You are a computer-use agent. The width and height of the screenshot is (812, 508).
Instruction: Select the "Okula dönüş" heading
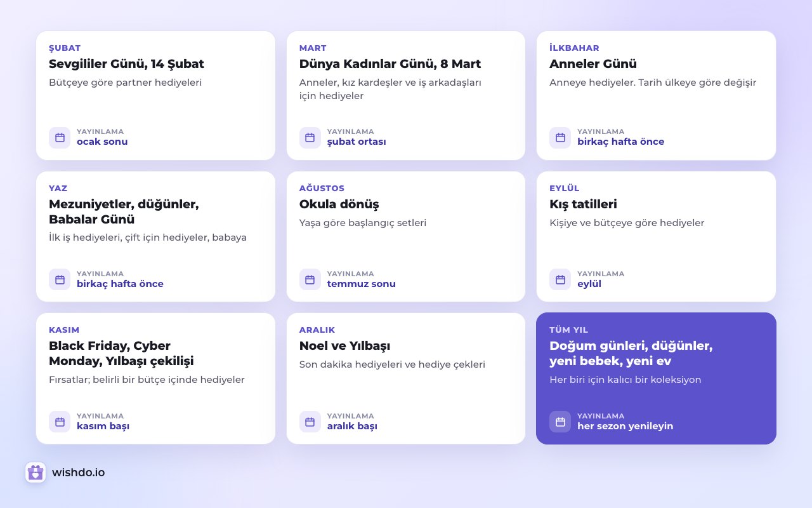pyautogui.click(x=339, y=204)
